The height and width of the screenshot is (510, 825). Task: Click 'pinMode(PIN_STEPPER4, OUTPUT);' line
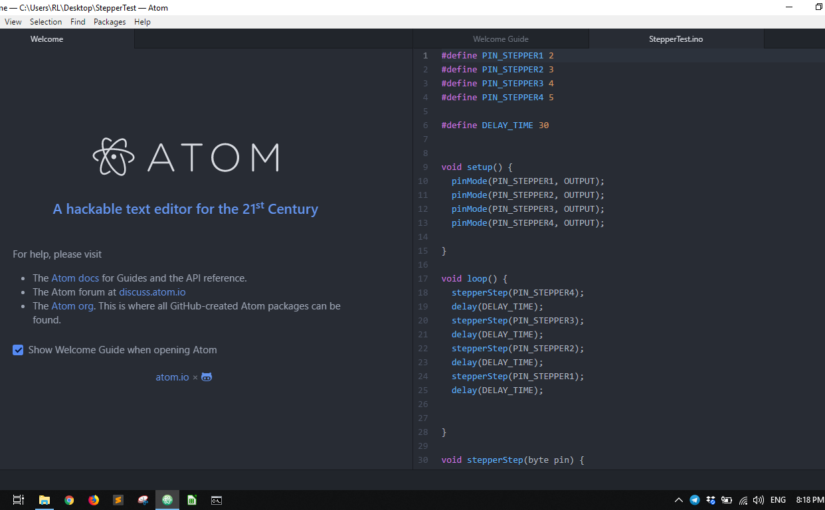click(528, 223)
